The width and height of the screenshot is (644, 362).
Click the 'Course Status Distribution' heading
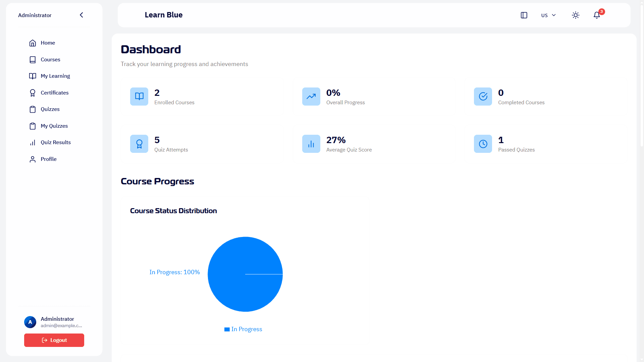point(173,211)
